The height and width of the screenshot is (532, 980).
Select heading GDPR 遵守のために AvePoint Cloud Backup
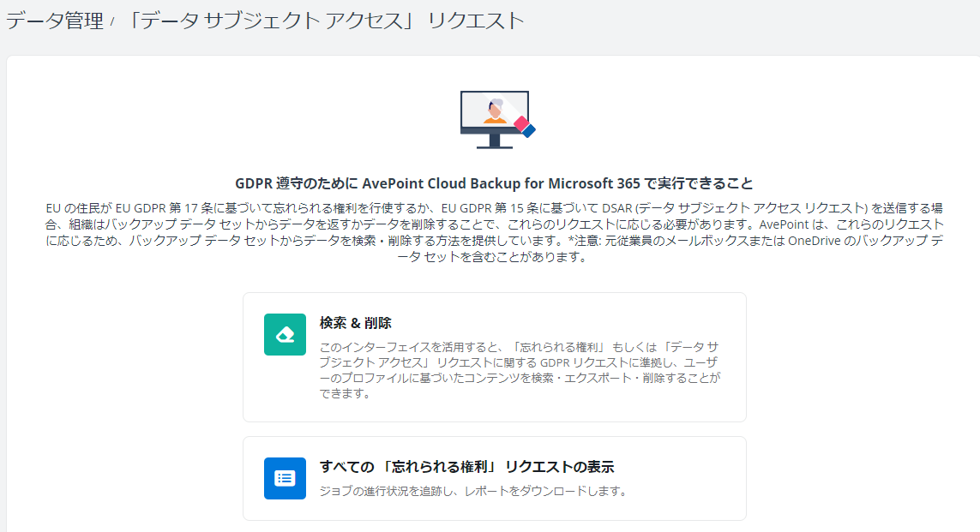pos(494,183)
